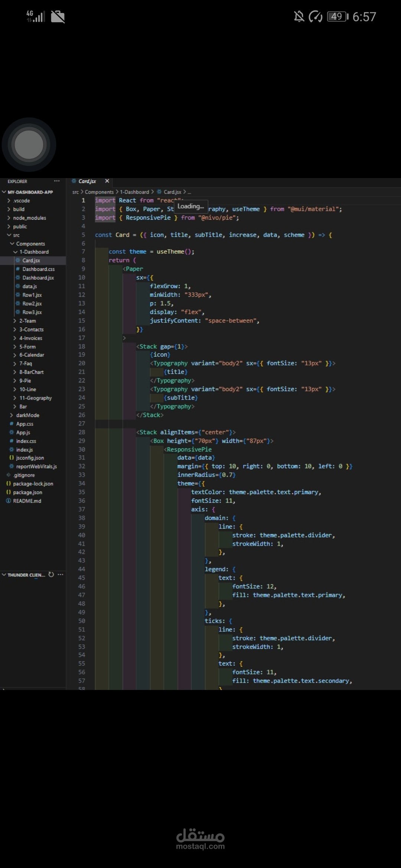
Task: Open App.css file
Action: [25, 424]
